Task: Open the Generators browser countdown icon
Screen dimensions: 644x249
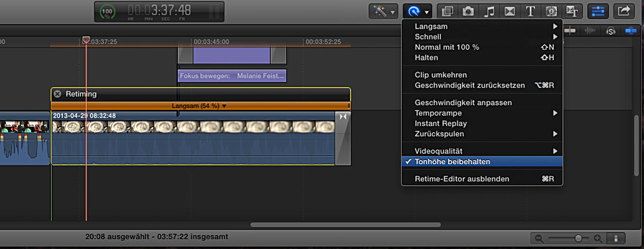Action: pos(551,11)
